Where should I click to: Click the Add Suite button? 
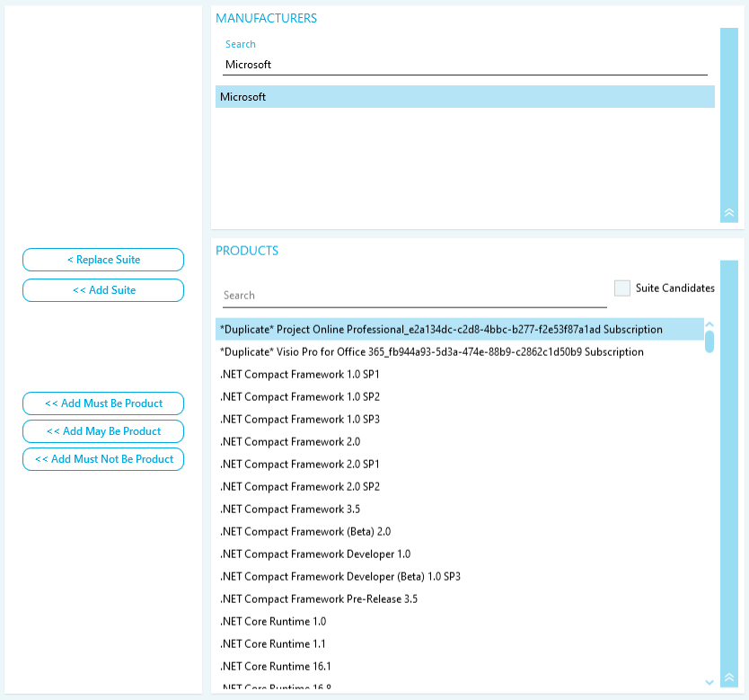[x=103, y=290]
